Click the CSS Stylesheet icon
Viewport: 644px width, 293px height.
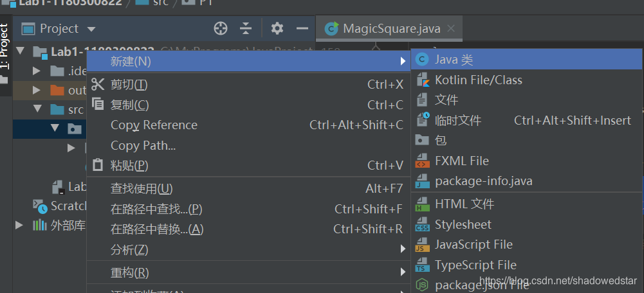422,225
